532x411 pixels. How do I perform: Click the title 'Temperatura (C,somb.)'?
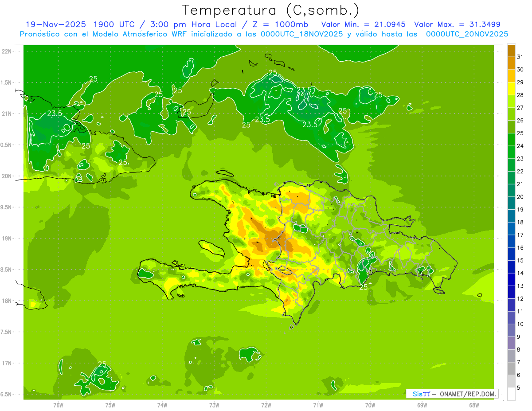pyautogui.click(x=271, y=10)
